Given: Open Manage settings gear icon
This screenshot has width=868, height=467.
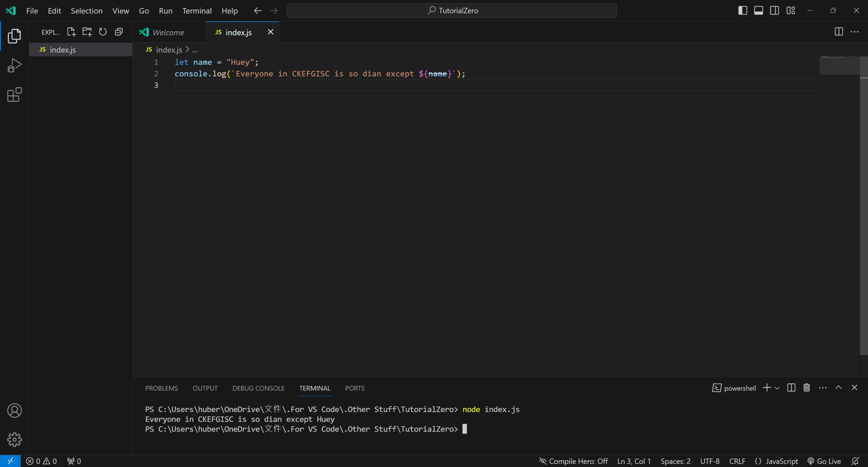Looking at the screenshot, I should pyautogui.click(x=14, y=440).
